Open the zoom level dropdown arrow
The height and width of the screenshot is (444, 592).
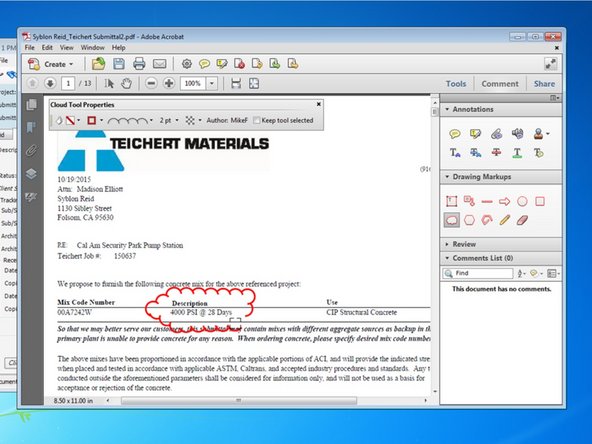[x=212, y=83]
